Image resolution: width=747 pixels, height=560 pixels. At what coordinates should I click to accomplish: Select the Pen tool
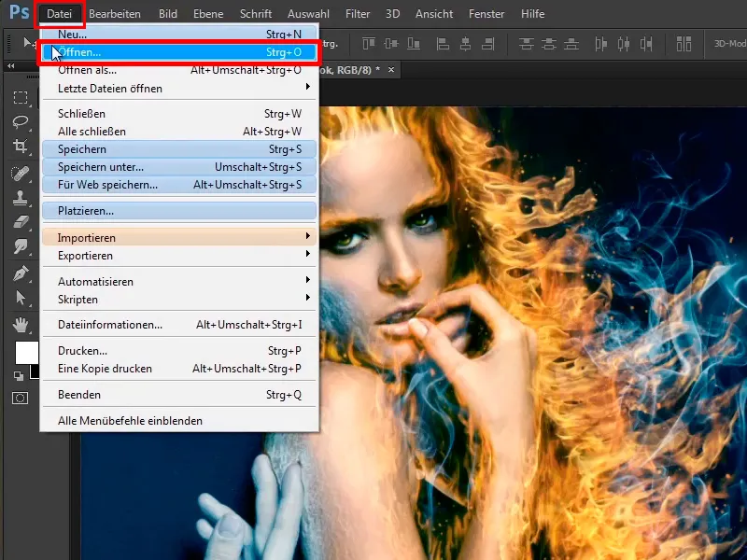tap(20, 273)
